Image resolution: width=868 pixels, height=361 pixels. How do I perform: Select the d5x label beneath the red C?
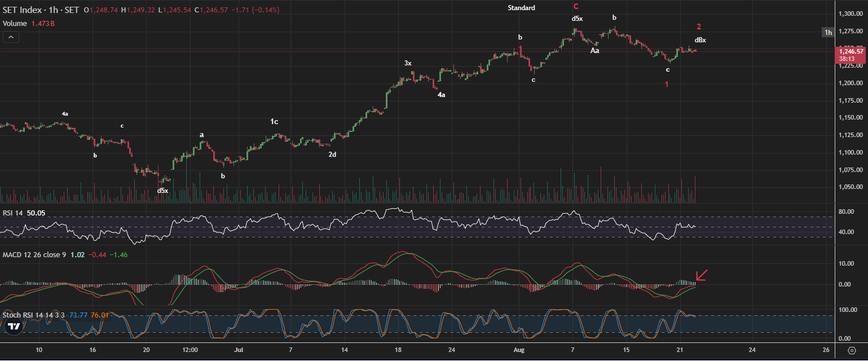(577, 19)
